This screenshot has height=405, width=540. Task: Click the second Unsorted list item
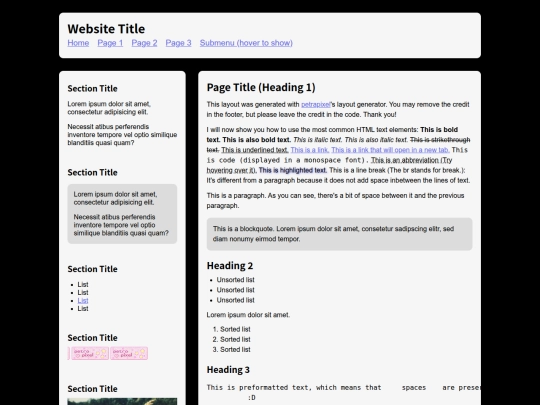pos(236,290)
